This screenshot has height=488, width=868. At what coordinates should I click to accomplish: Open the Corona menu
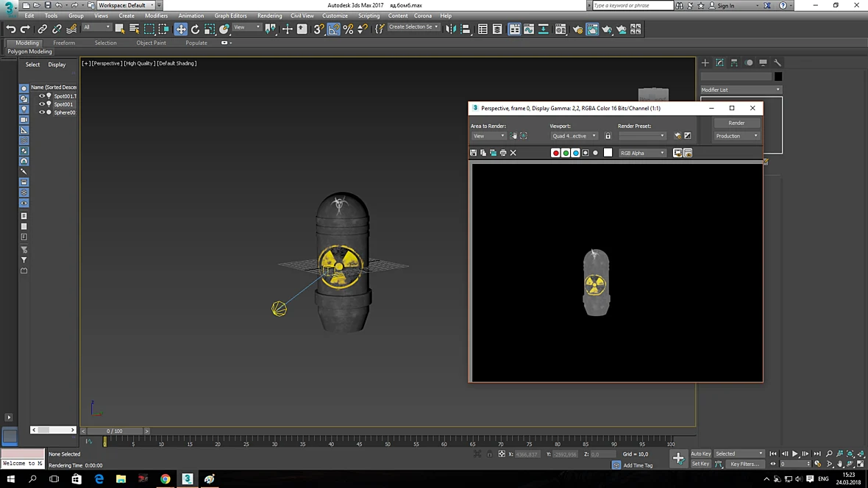click(x=422, y=15)
